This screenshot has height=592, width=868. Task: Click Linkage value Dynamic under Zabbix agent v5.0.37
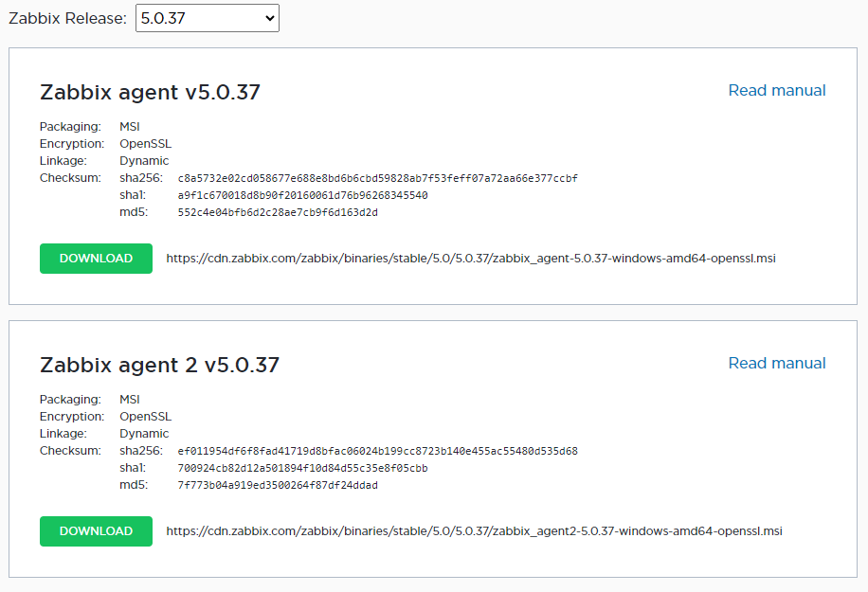tap(144, 161)
